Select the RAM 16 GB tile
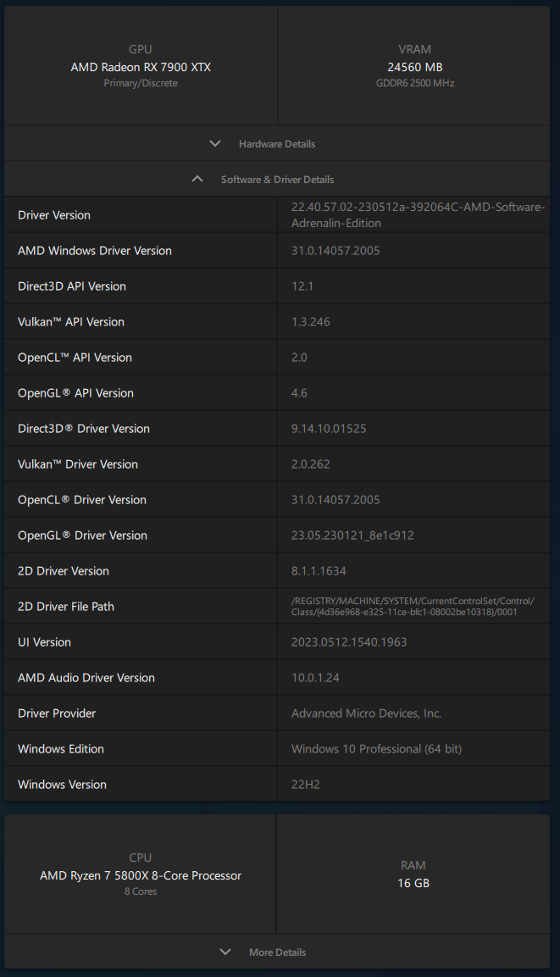The height and width of the screenshot is (977, 560). (413, 874)
